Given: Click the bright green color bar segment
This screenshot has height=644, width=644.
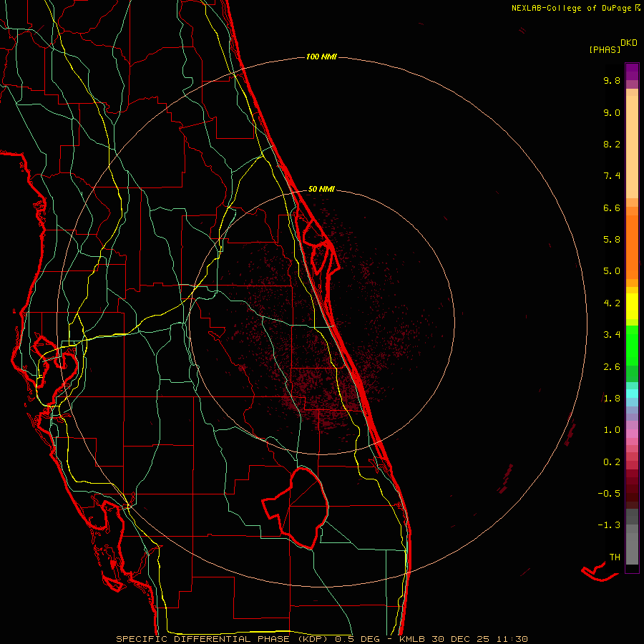Looking at the screenshot, I should coord(632,345).
